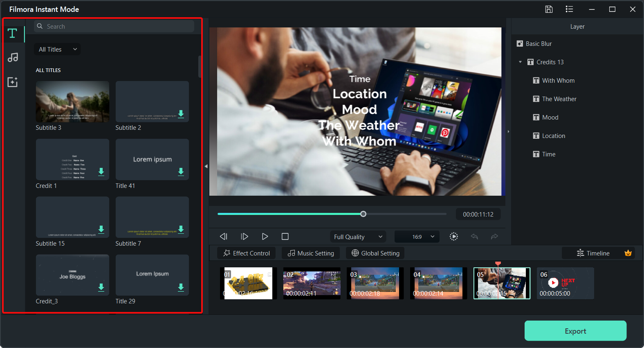
Task: Undo the last action
Action: [474, 237]
